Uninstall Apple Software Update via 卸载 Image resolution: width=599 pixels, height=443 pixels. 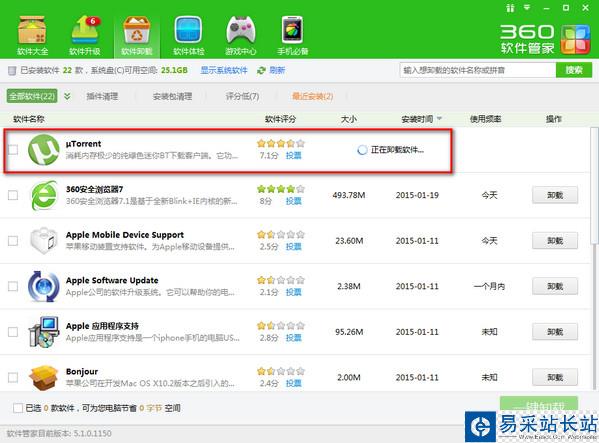coord(555,286)
